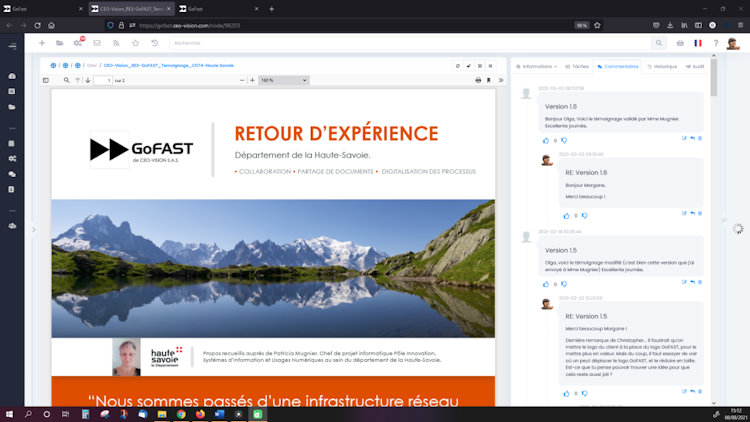Toggle the left sidebar hamburger menu
The height and width of the screenshot is (422, 750).
(x=12, y=46)
